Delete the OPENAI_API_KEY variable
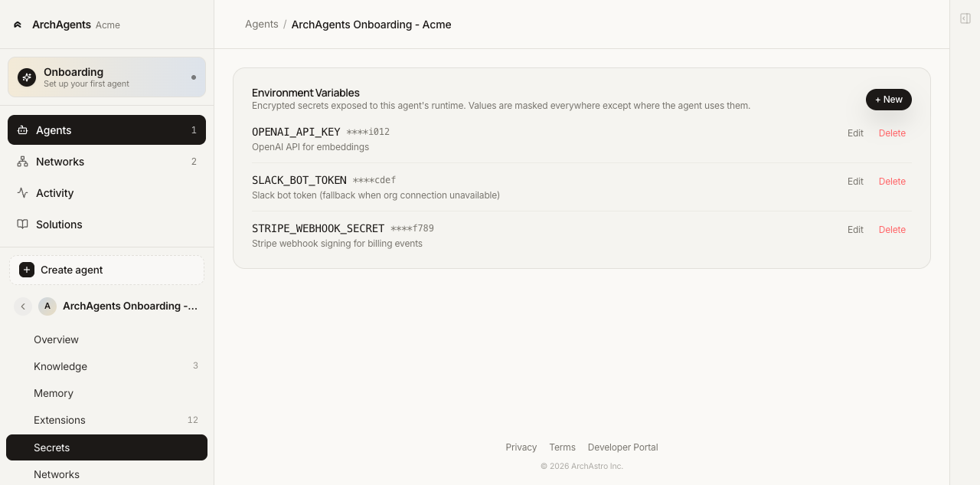980x485 pixels. 892,133
